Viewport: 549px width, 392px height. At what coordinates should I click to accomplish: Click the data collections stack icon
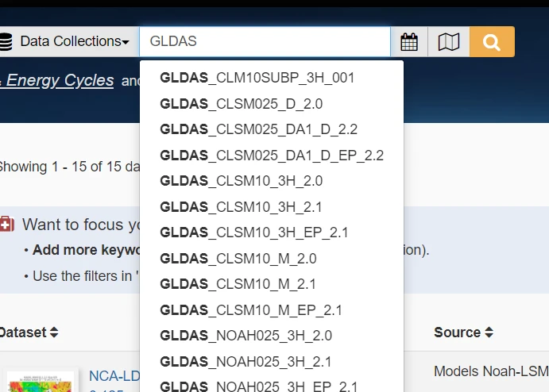pyautogui.click(x=6, y=42)
